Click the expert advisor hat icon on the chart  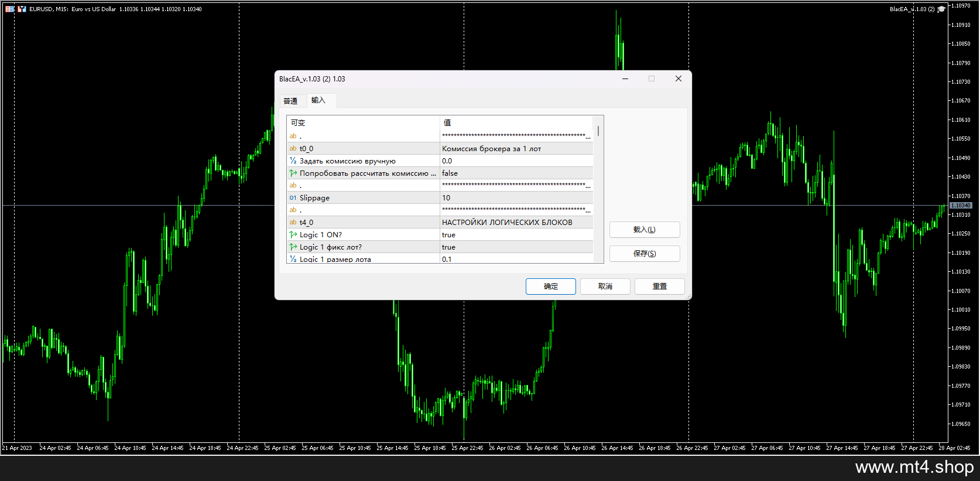tap(941, 9)
